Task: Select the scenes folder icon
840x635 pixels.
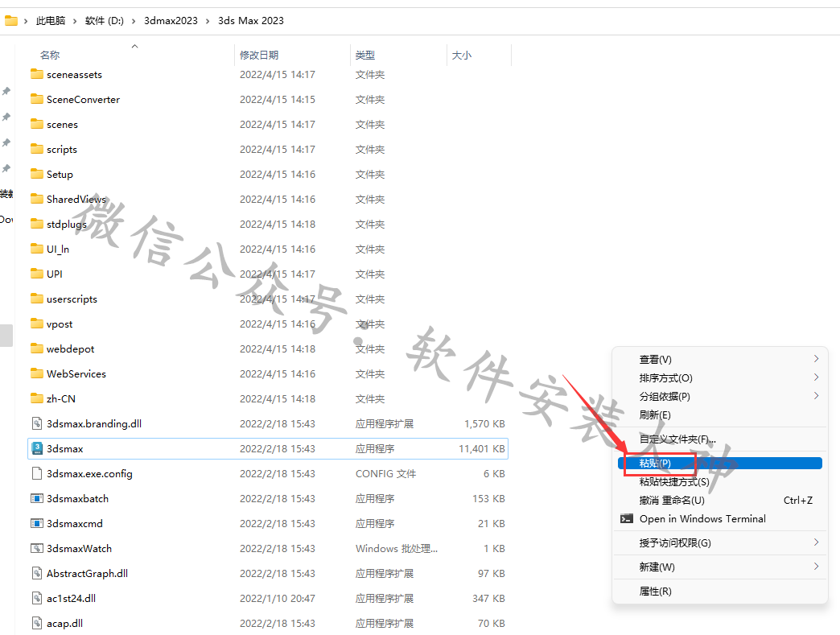Action: 37,124
